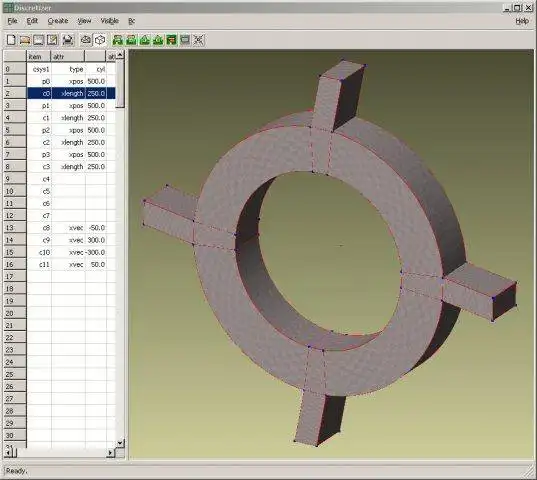The width and height of the screenshot is (537, 480).
Task: Click the New document toolbar icon
Action: click(11, 40)
